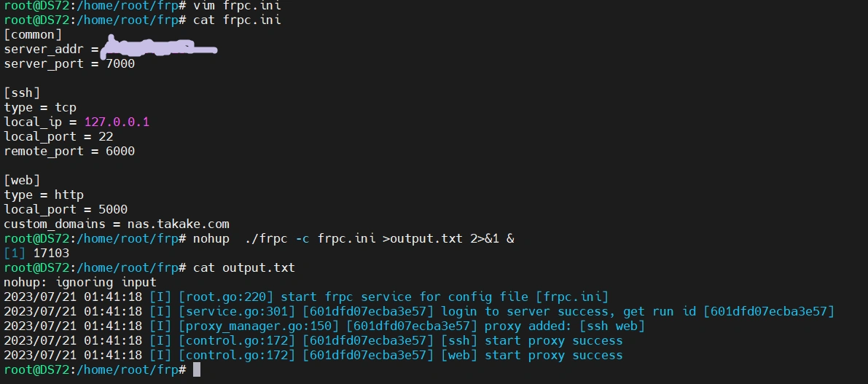This screenshot has width=868, height=384.
Task: Click the background job PID 17103
Action: 51,253
